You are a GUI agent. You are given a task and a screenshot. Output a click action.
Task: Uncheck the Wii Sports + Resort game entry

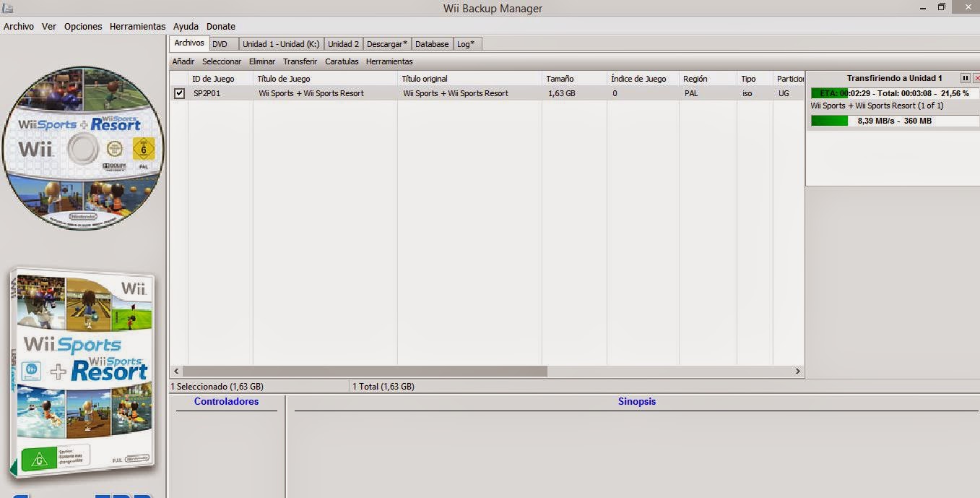pos(179,93)
